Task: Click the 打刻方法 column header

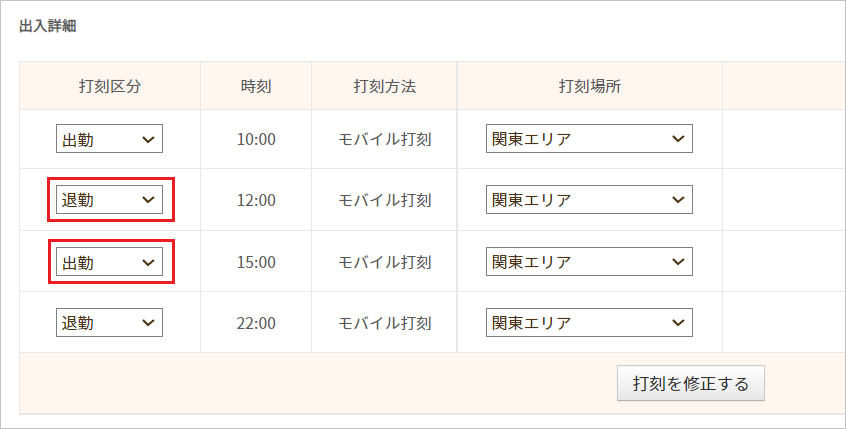Action: (384, 86)
